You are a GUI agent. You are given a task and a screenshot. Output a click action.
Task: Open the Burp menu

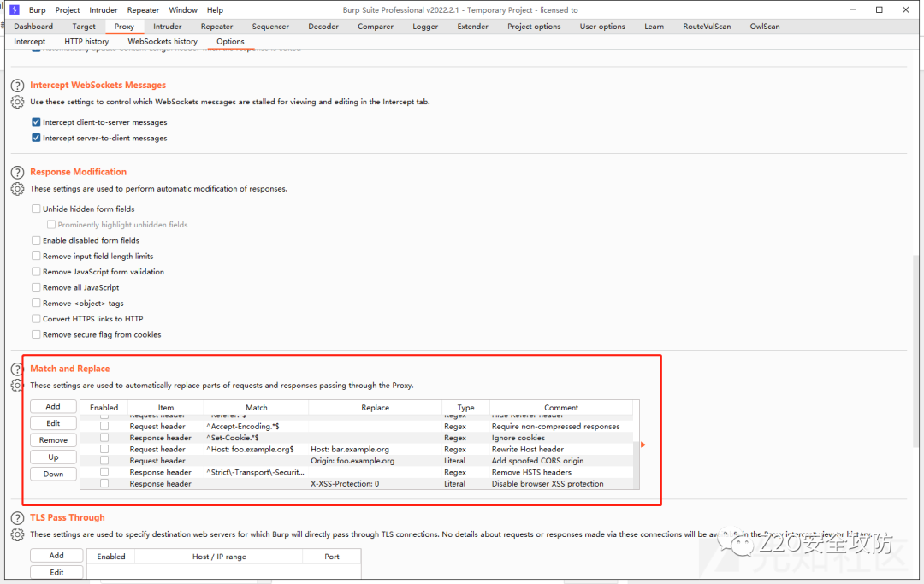(37, 10)
